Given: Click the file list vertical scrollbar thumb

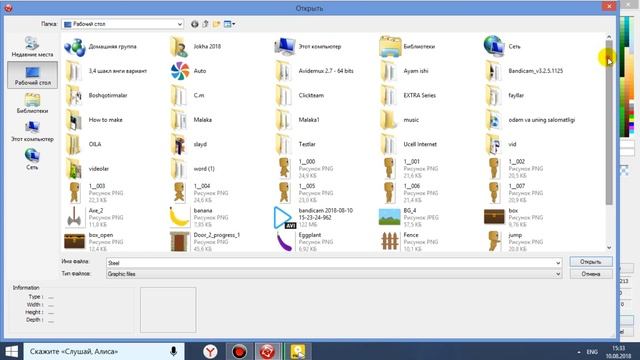Looking at the screenshot, I should pos(609,122).
